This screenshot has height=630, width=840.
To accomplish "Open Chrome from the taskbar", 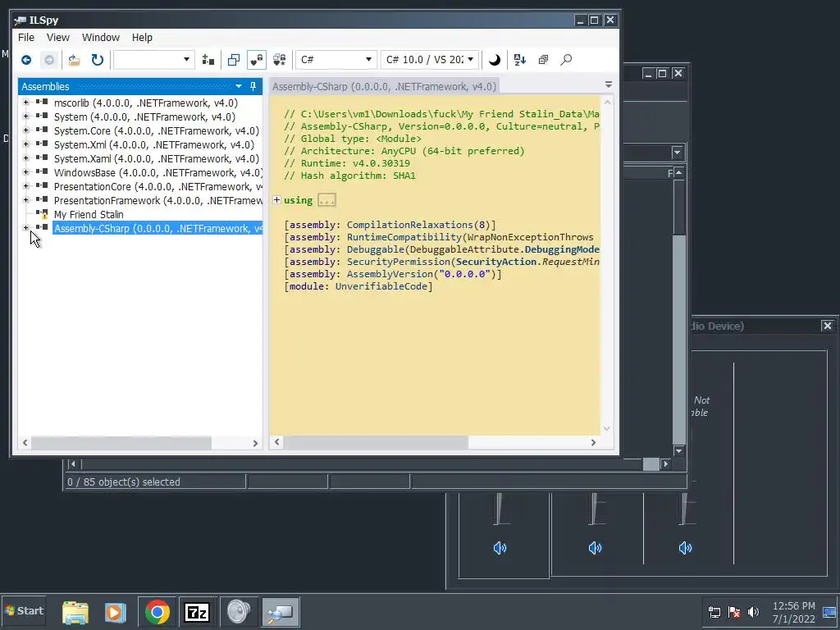I will pyautogui.click(x=157, y=612).
